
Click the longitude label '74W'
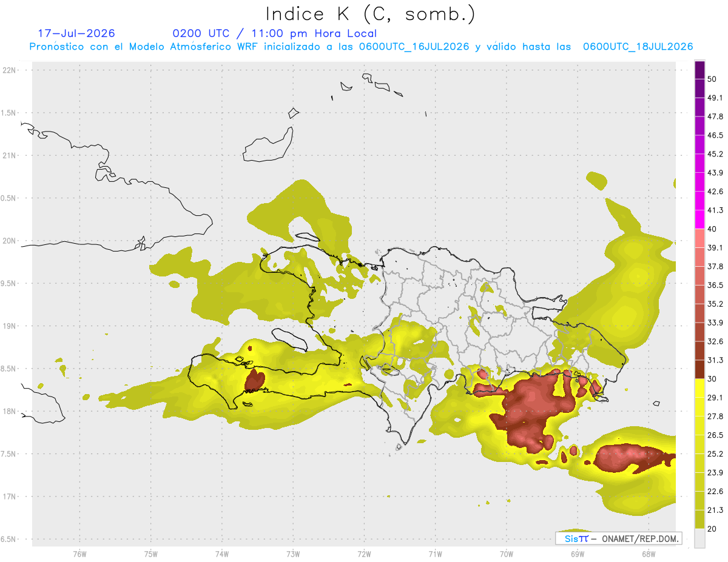pyautogui.click(x=221, y=554)
